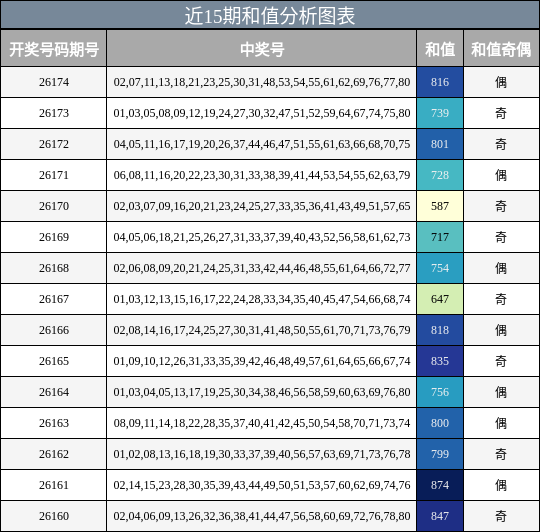This screenshot has width=540, height=532.
Task: Click period number 26163
Action: tap(54, 423)
